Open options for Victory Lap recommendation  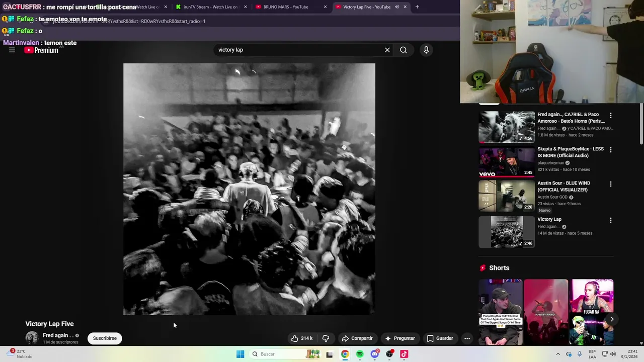(611, 220)
